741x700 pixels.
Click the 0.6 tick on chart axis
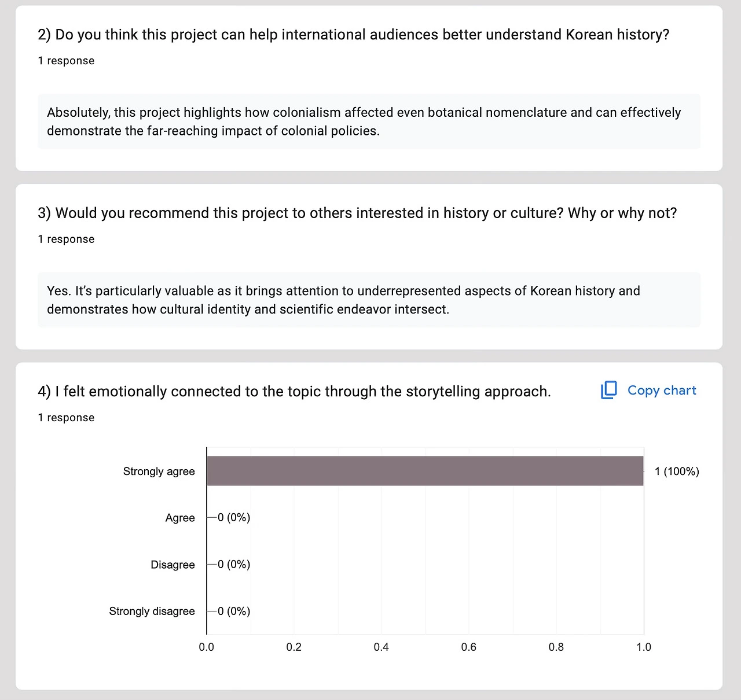coord(468,647)
